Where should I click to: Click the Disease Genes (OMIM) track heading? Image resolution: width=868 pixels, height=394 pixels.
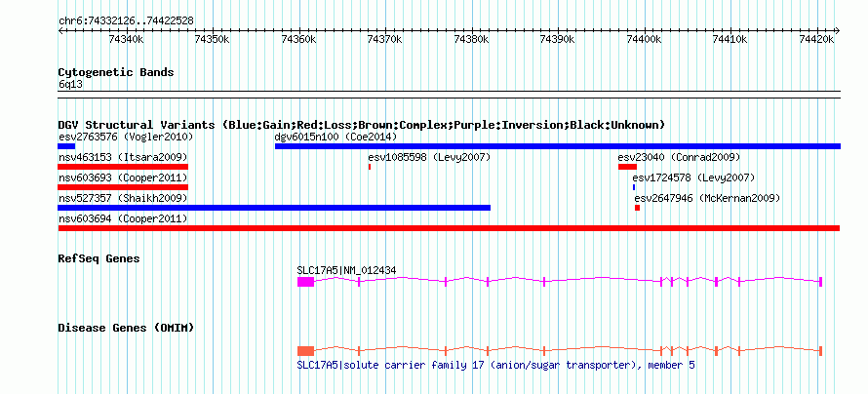(x=126, y=328)
